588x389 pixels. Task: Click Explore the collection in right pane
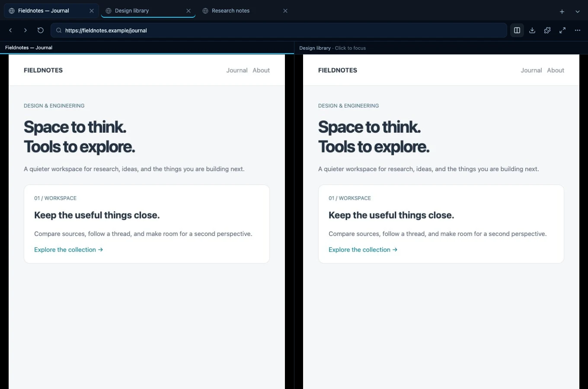[363, 250]
